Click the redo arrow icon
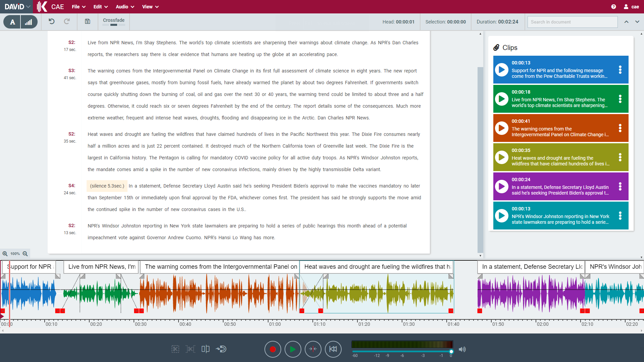 point(67,21)
